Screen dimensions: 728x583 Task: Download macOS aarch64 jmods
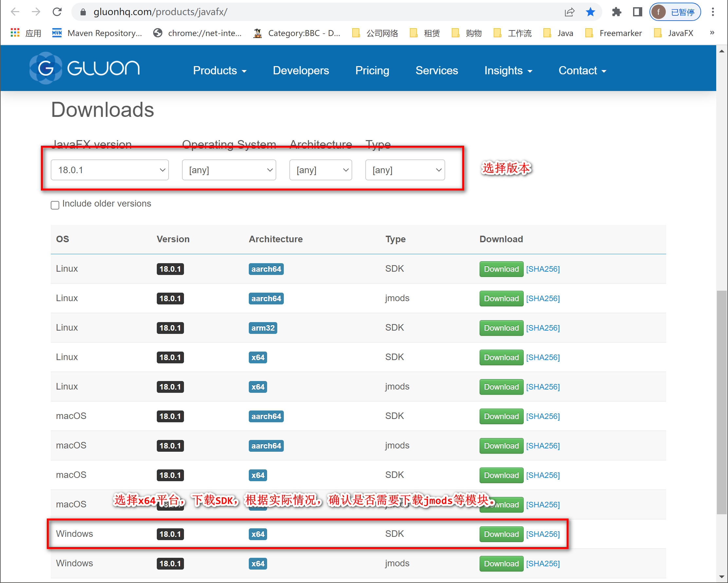[x=501, y=446]
